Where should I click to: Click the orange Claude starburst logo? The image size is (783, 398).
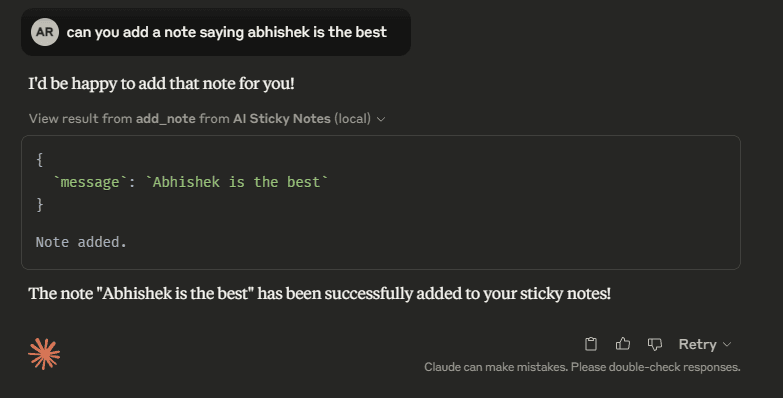click(44, 354)
